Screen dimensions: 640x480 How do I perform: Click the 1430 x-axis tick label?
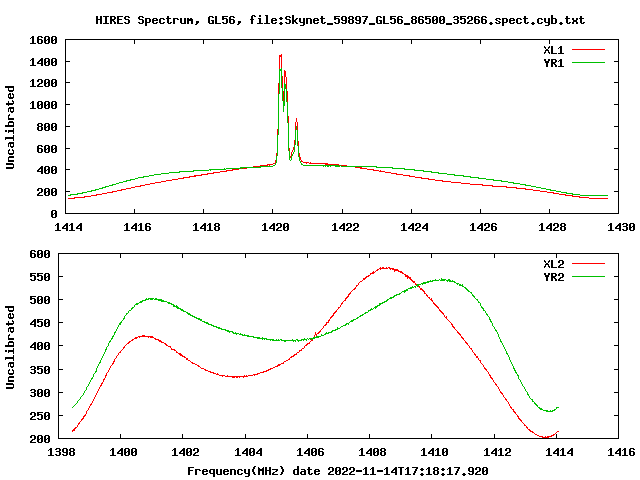coord(621,227)
